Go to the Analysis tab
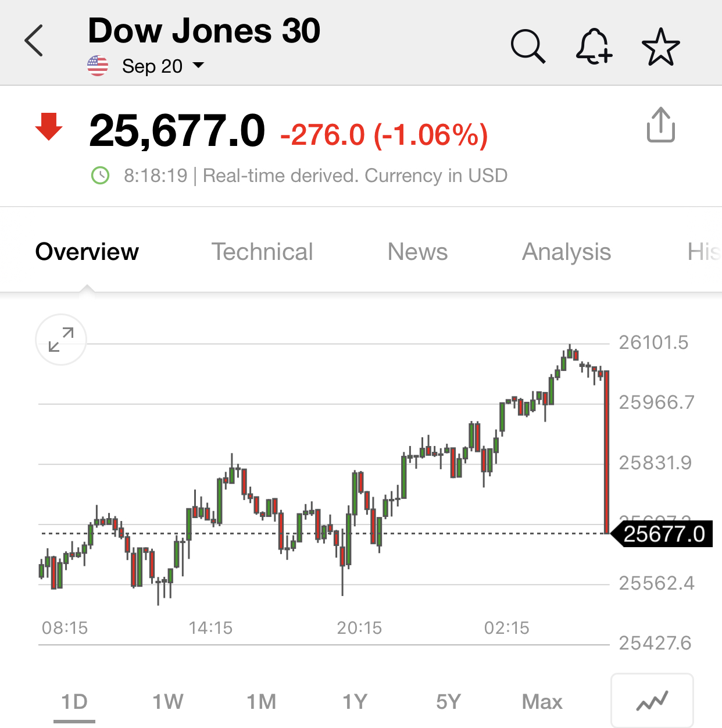This screenshot has height=728, width=722. [x=566, y=252]
